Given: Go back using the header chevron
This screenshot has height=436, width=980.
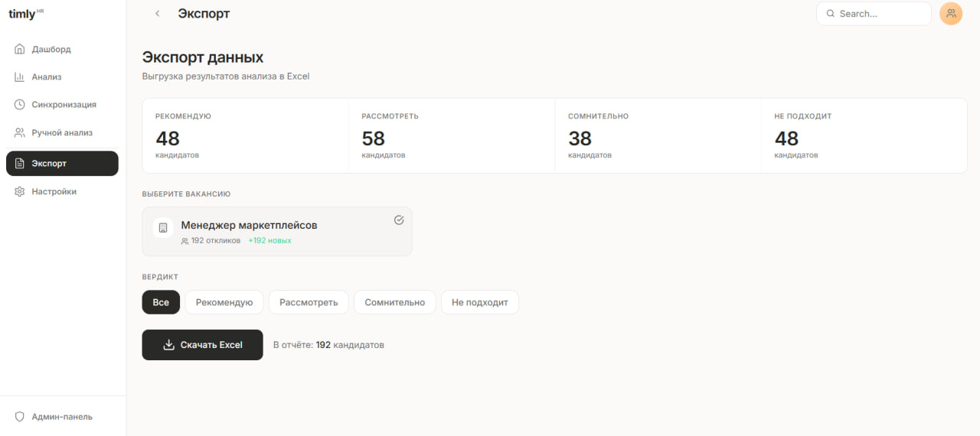Looking at the screenshot, I should [158, 14].
